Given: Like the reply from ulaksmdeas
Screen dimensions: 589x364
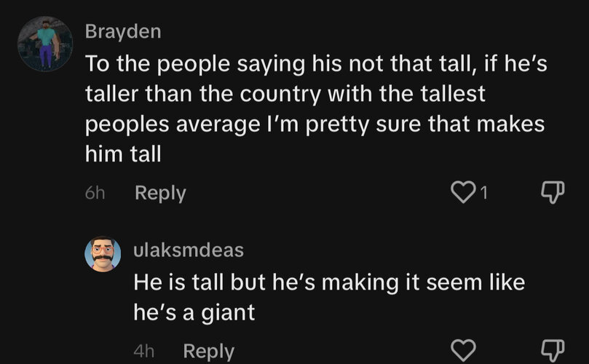Looking at the screenshot, I should [463, 350].
